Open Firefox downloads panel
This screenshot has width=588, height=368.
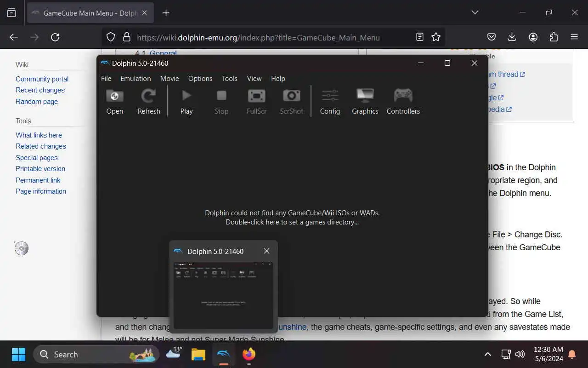(x=512, y=37)
